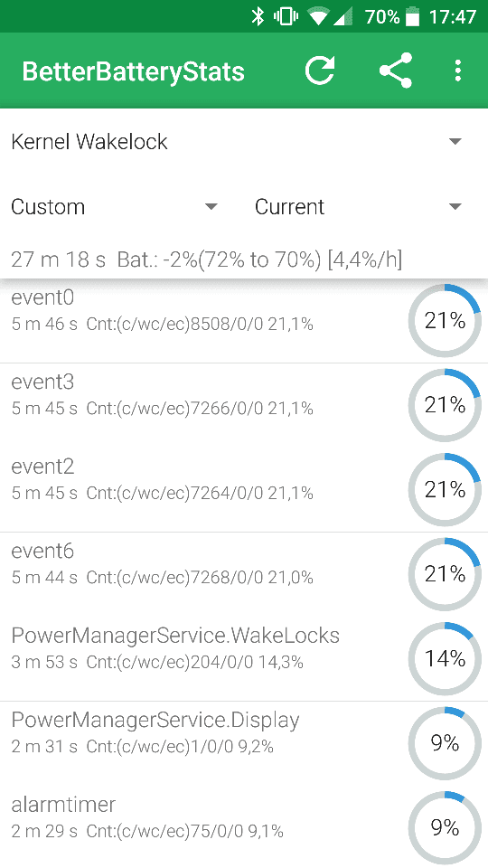Select the PowerManagerService.WakeLocks entry

tap(244, 659)
